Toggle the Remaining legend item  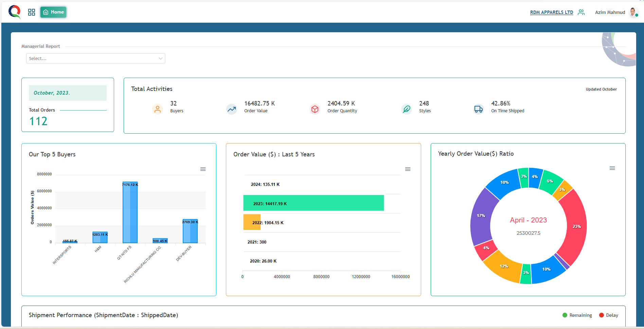(577, 315)
